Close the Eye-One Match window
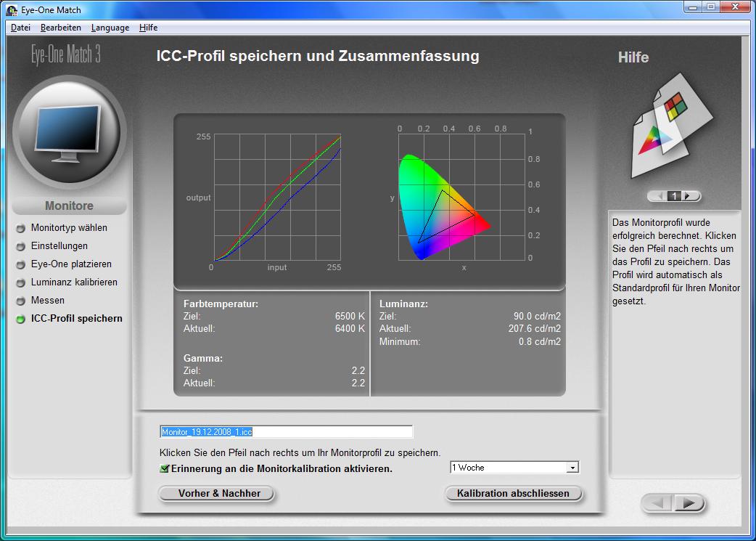Viewport: 756px width, 541px height. [736, 7]
